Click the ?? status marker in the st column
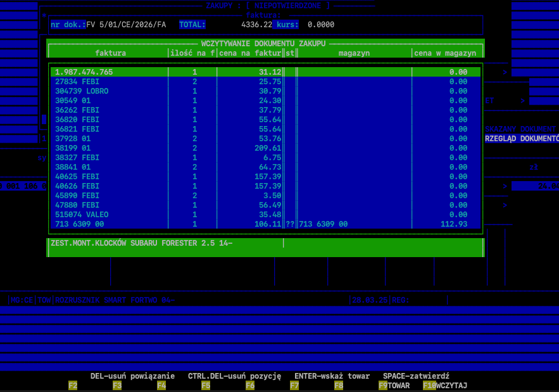Viewport: 559px width, 392px height. pos(290,224)
